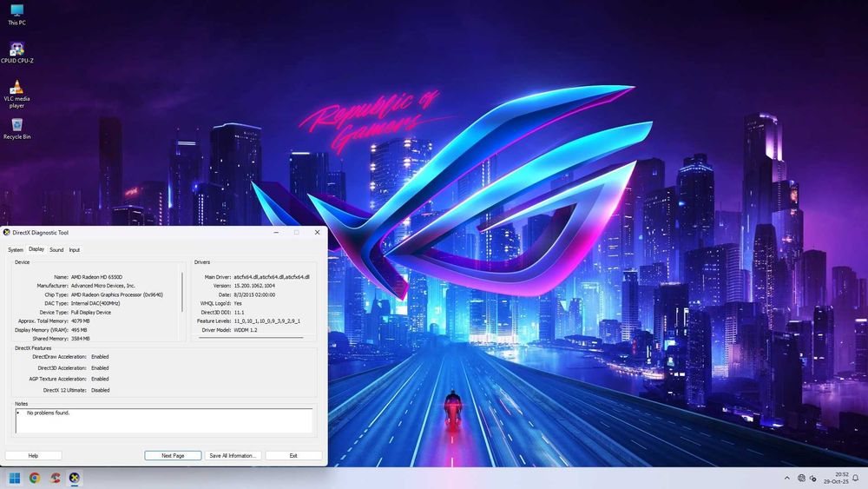This screenshot has height=489, width=868.
Task: Click the red swirl app icon on the taskbar
Action: coord(55,478)
